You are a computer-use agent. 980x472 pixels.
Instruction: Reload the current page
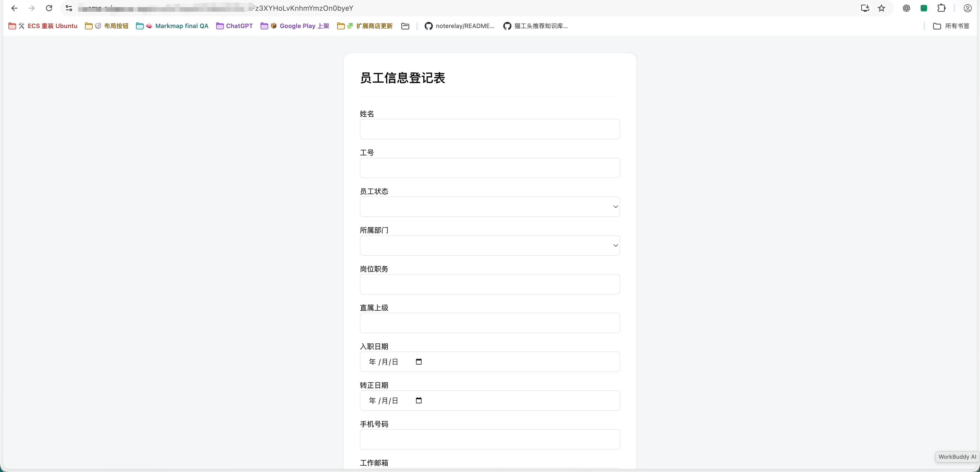(49, 8)
